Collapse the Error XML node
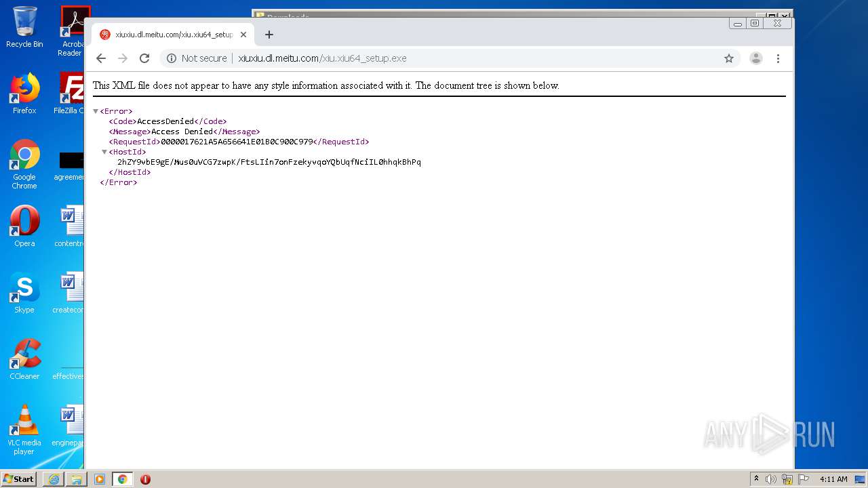 (96, 111)
